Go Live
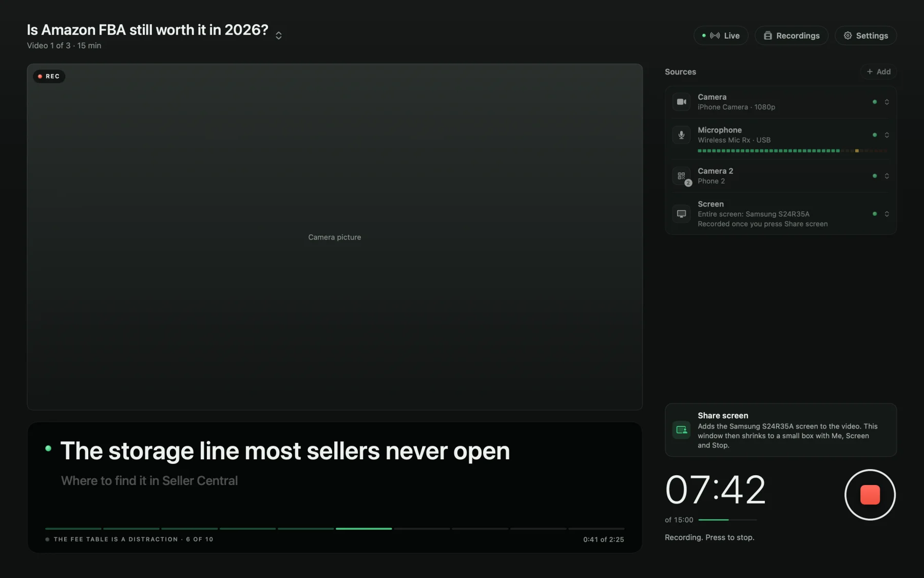Image resolution: width=924 pixels, height=578 pixels. tap(721, 35)
